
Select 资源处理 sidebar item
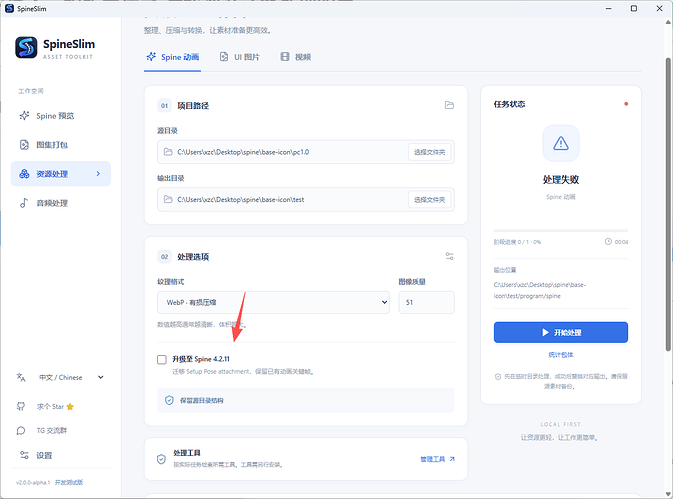[x=61, y=174]
